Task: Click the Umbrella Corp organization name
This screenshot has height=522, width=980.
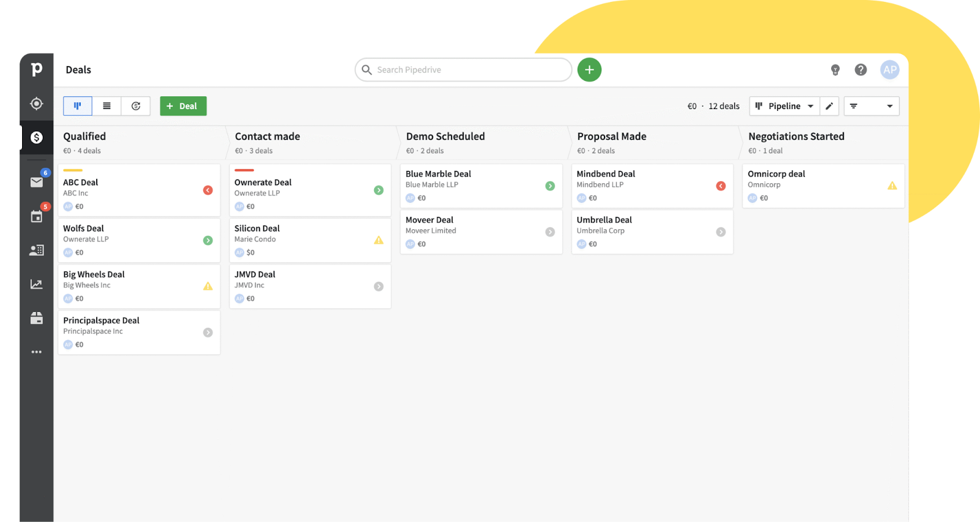Action: [600, 231]
